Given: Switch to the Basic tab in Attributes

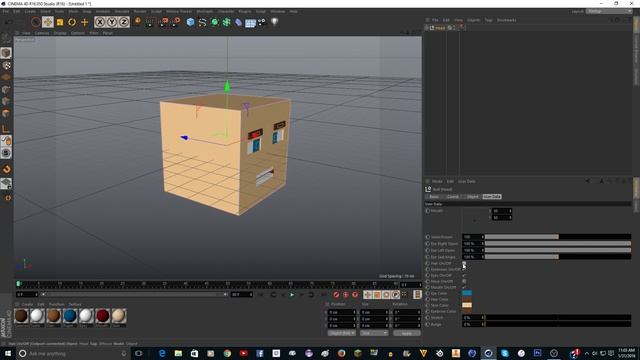Looking at the screenshot, I should point(434,197).
